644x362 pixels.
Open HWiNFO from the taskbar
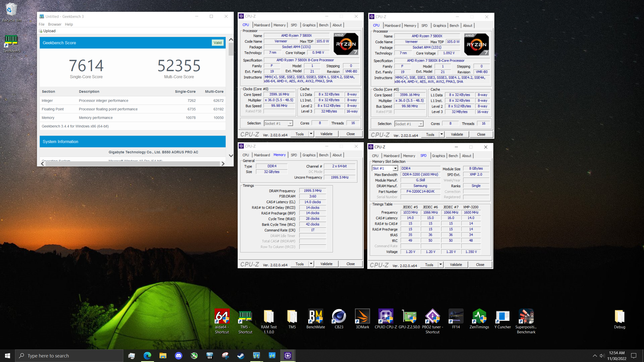click(210, 355)
